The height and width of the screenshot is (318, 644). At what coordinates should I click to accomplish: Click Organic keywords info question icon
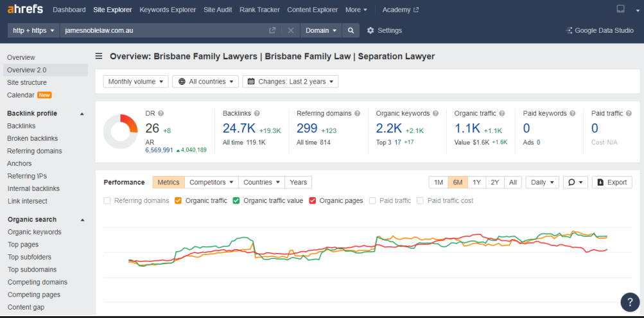click(x=436, y=114)
